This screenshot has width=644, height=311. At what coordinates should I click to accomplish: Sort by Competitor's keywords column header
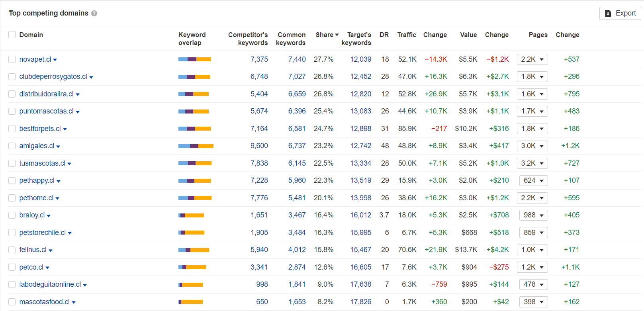248,39
